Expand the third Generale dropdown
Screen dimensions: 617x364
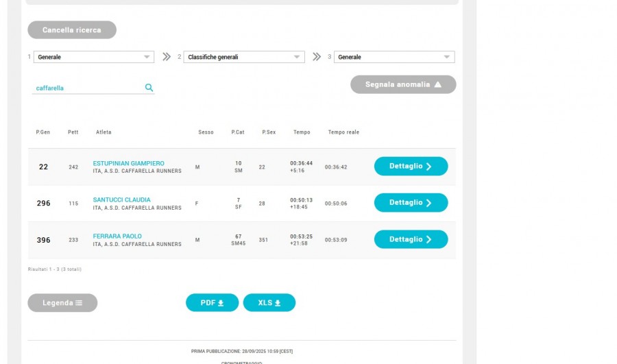tap(394, 57)
